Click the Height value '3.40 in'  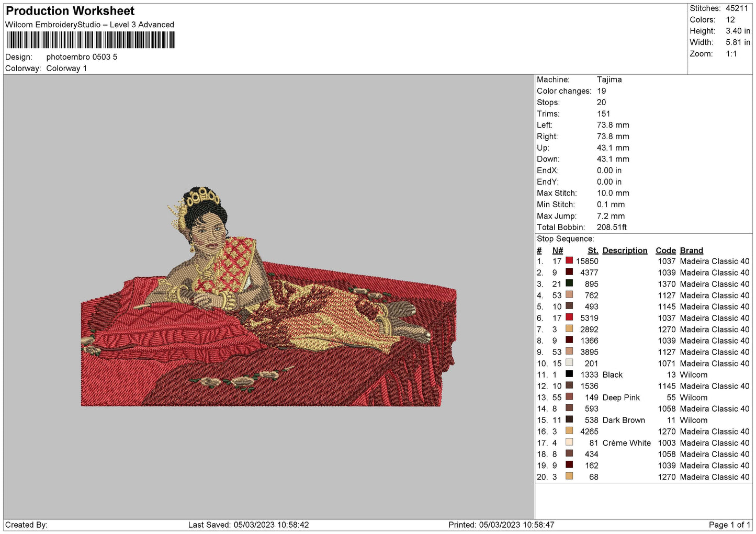[x=738, y=31]
